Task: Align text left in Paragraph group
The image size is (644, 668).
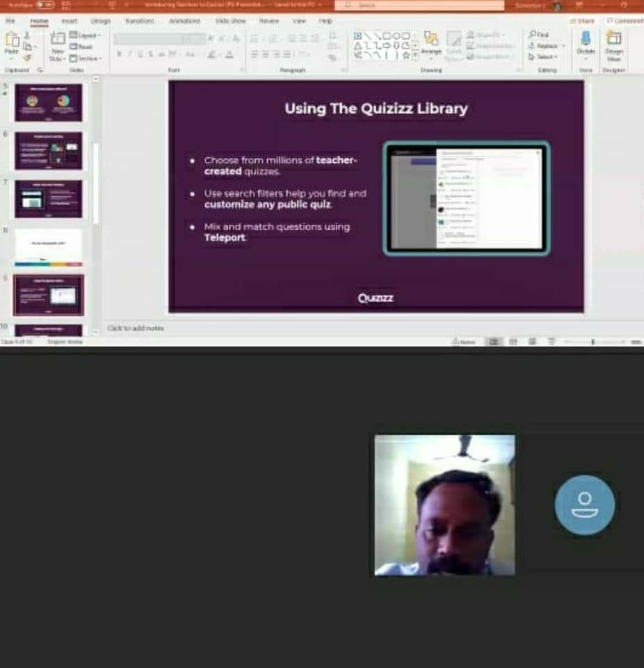Action: tap(255, 54)
